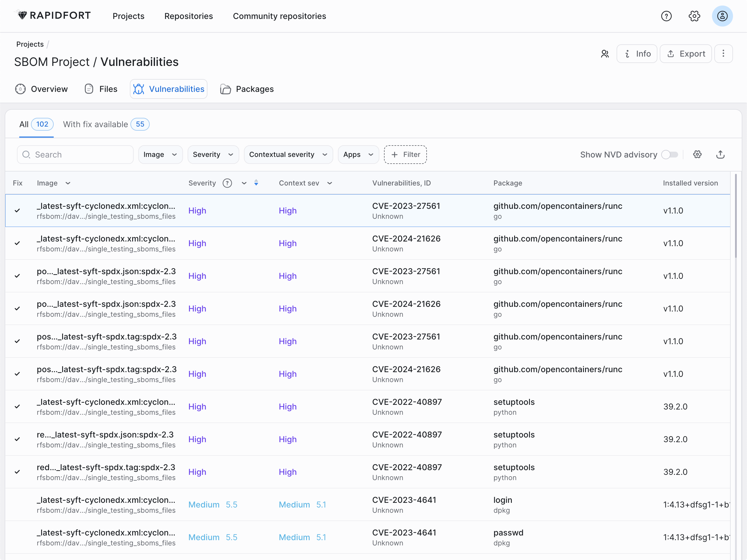This screenshot has width=747, height=560.
Task: Click the Severity column sort arrows
Action: (x=256, y=183)
